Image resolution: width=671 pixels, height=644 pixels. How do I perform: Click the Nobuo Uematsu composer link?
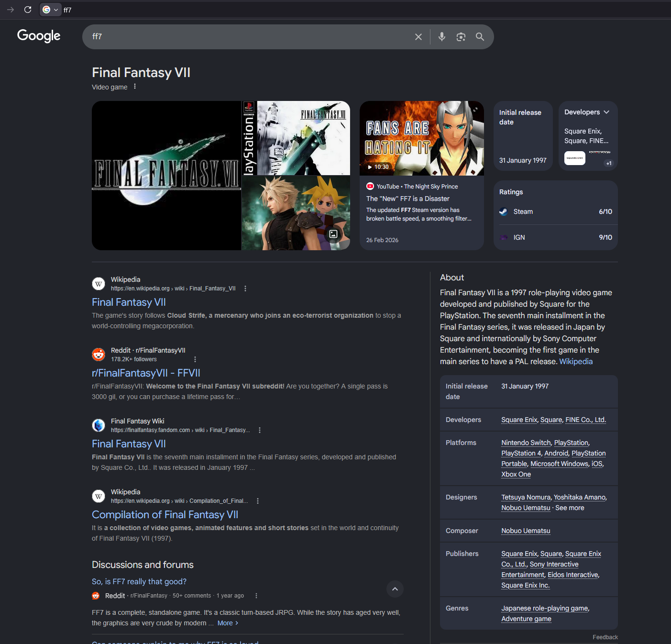point(526,531)
